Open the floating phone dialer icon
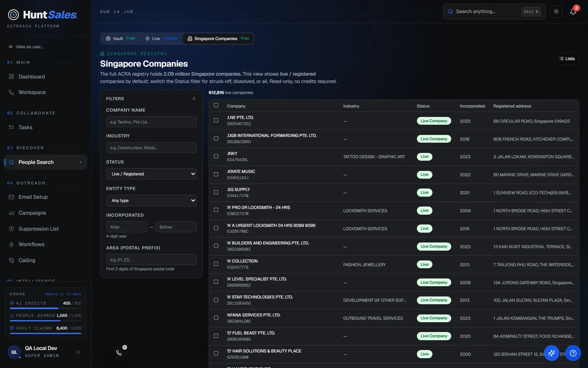 tap(119, 353)
